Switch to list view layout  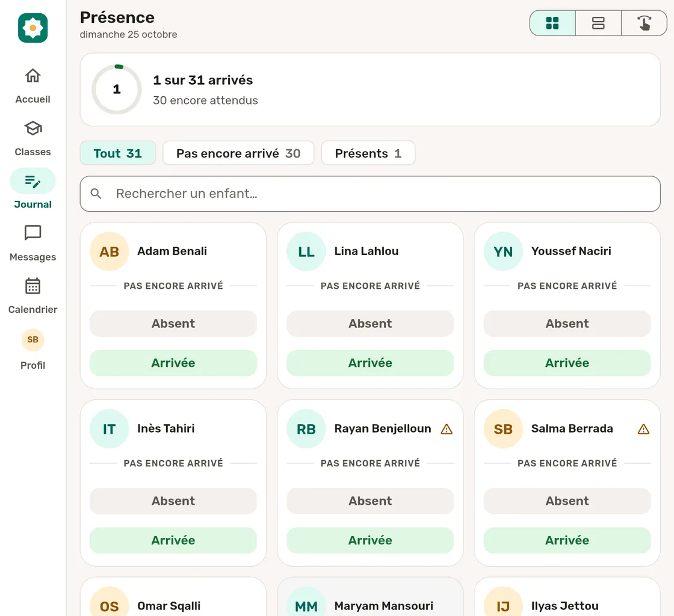click(x=598, y=23)
